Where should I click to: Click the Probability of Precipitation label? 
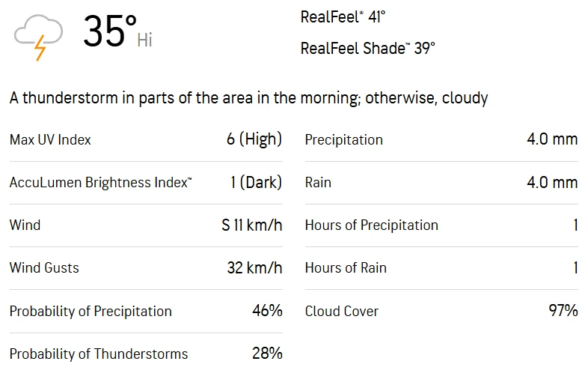(x=91, y=311)
